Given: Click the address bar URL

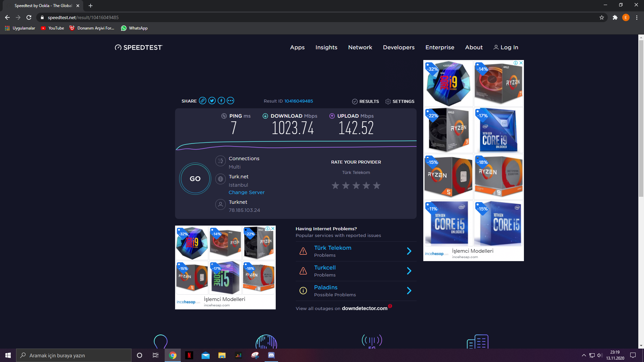Looking at the screenshot, I should 83,17.
